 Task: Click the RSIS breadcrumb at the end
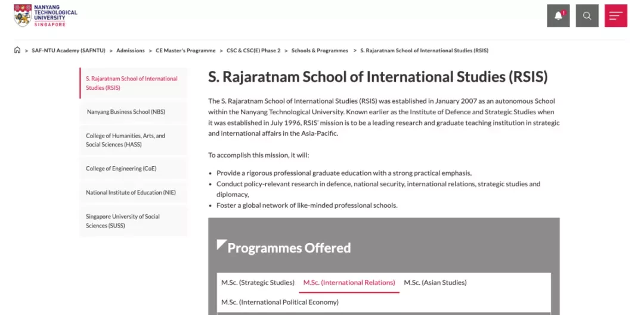tap(425, 51)
